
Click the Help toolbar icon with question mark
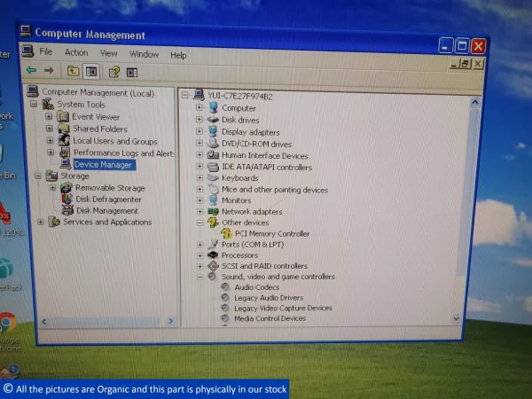114,72
